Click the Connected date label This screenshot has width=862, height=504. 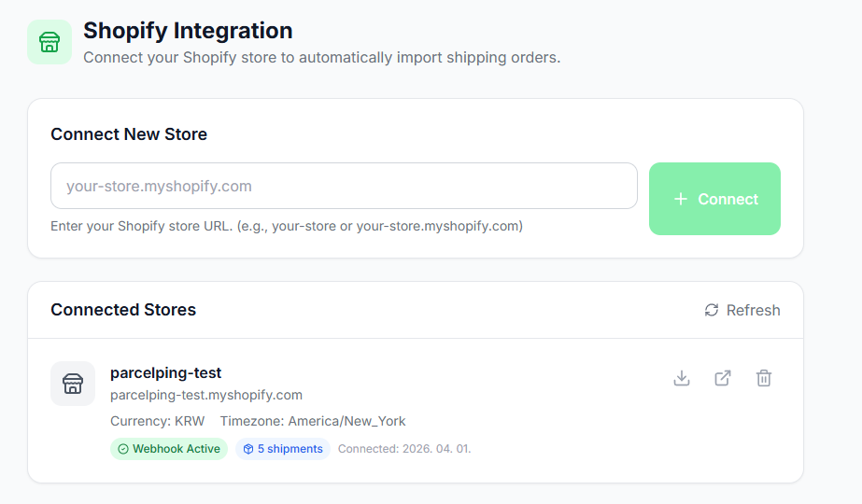click(404, 449)
